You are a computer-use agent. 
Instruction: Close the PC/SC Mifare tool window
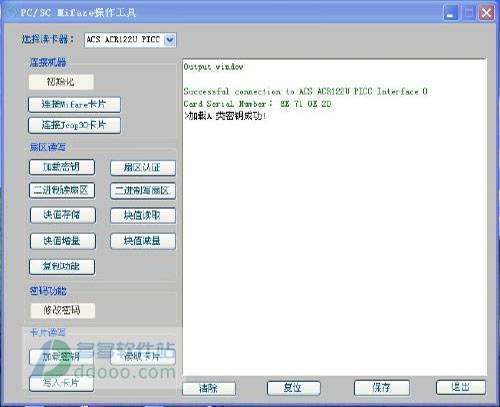click(x=486, y=14)
